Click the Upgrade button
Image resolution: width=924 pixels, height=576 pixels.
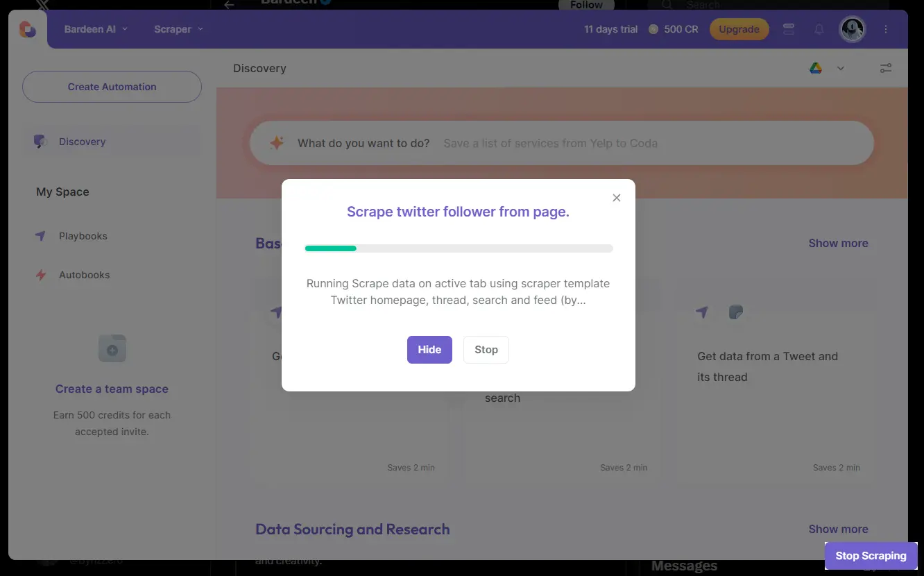coord(739,29)
